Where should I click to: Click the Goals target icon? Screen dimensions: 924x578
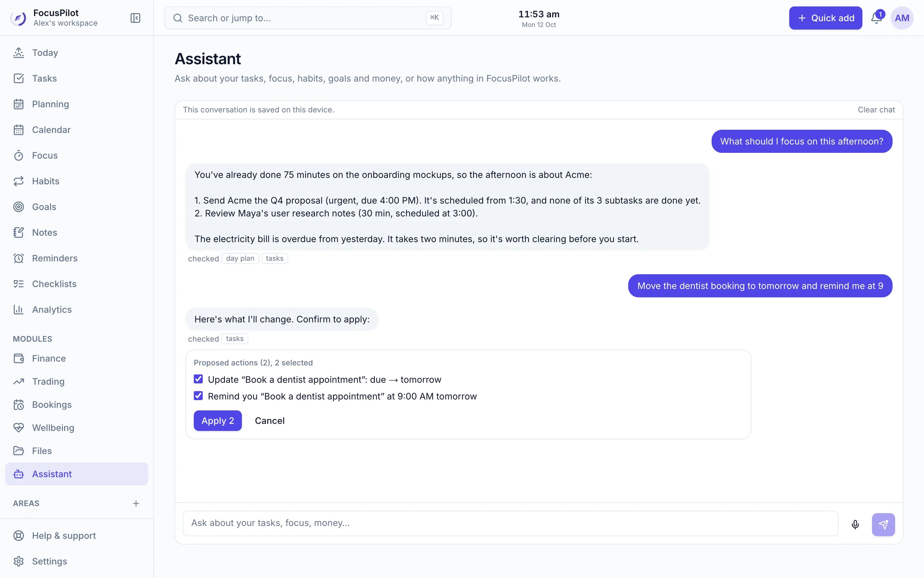pyautogui.click(x=18, y=207)
